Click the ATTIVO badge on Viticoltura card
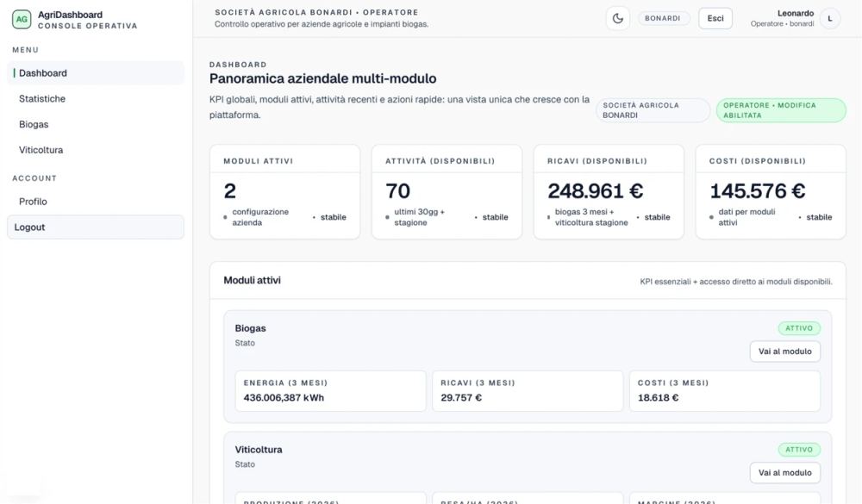Viewport: 862px width, 504px height. pyautogui.click(x=799, y=450)
